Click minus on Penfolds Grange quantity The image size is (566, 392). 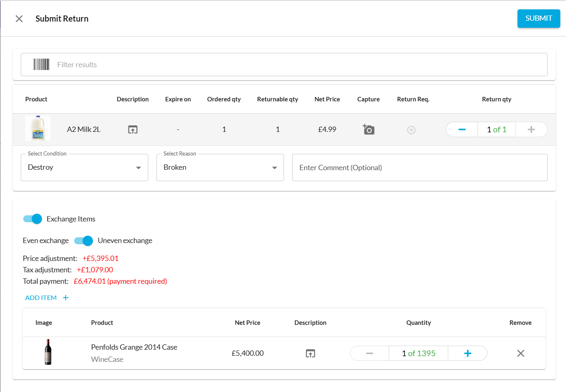click(369, 353)
